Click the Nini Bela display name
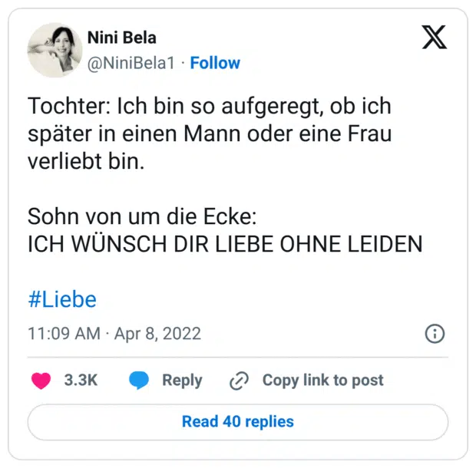The image size is (476, 468). pos(122,38)
